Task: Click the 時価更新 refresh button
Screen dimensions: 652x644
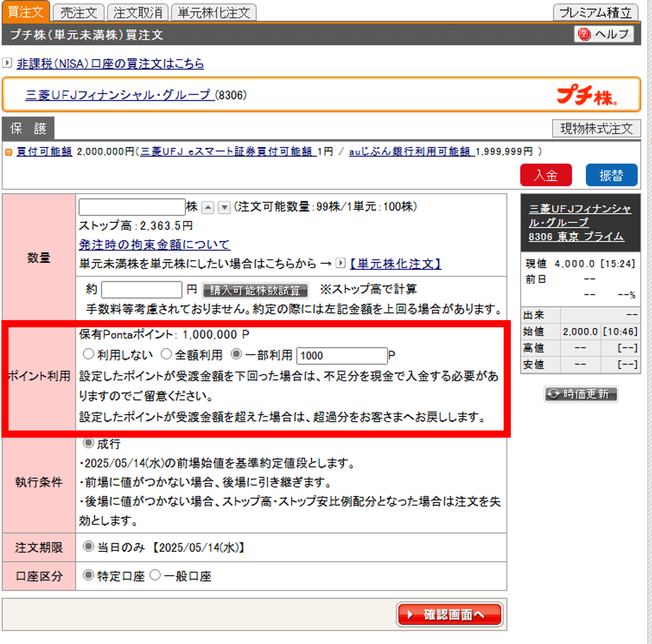Action: [x=581, y=394]
